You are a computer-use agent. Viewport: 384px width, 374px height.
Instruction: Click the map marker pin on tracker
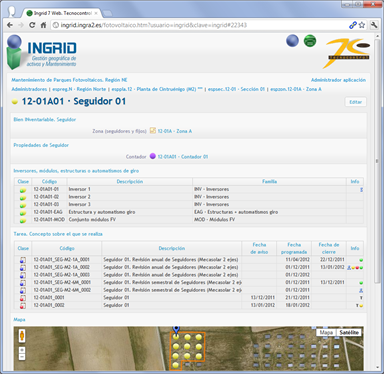[176, 330]
